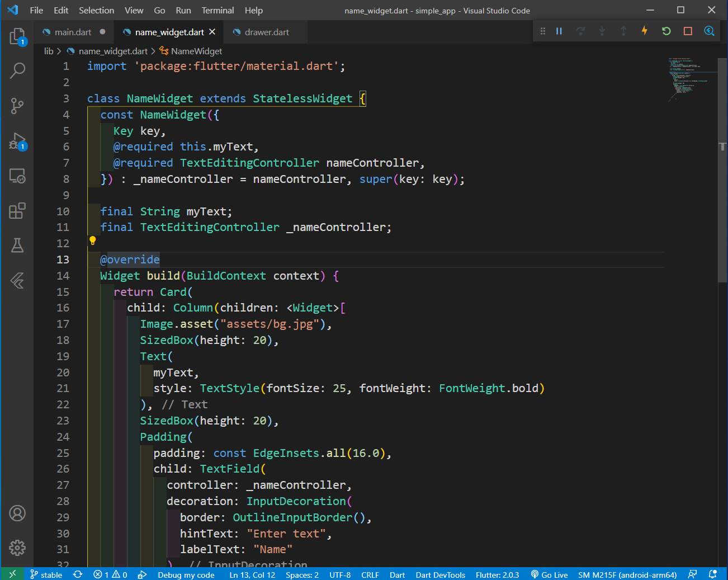Image resolution: width=728 pixels, height=580 pixels.
Task: Click the debug launch icon in status bar
Action: [142, 574]
